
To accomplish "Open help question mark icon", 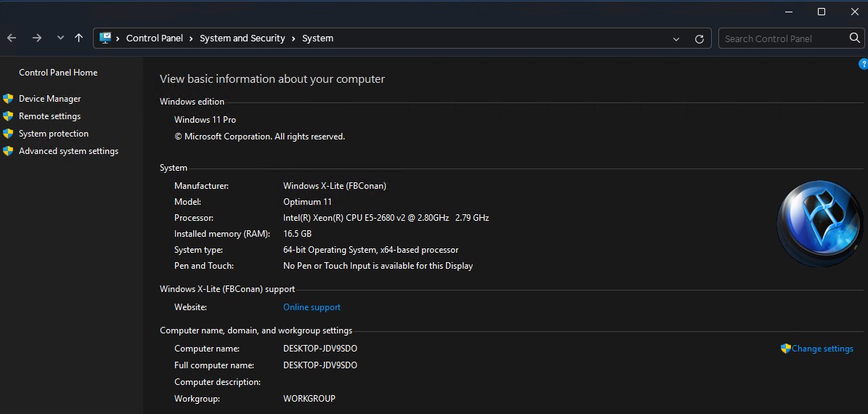I will (863, 64).
